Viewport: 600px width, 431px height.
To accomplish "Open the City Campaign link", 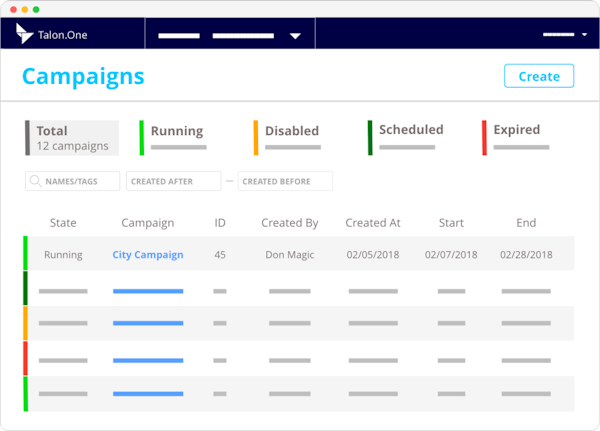I will point(148,255).
